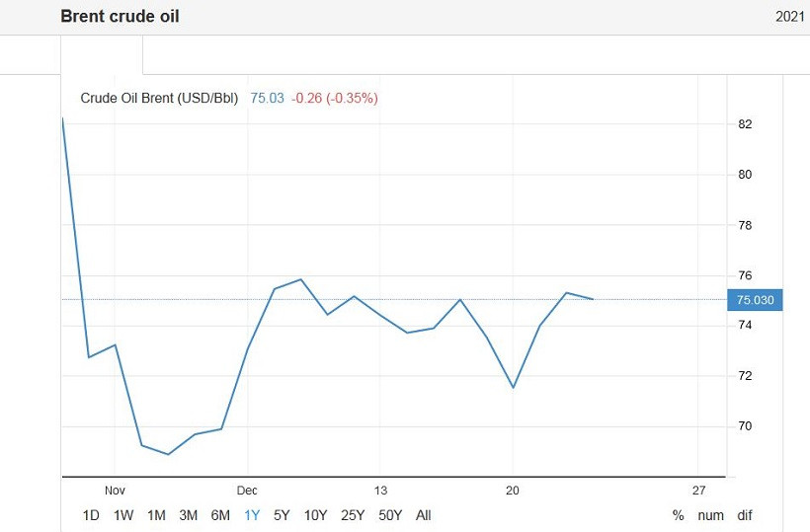Select the 1D time range
This screenshot has height=532, width=810.
point(91,515)
